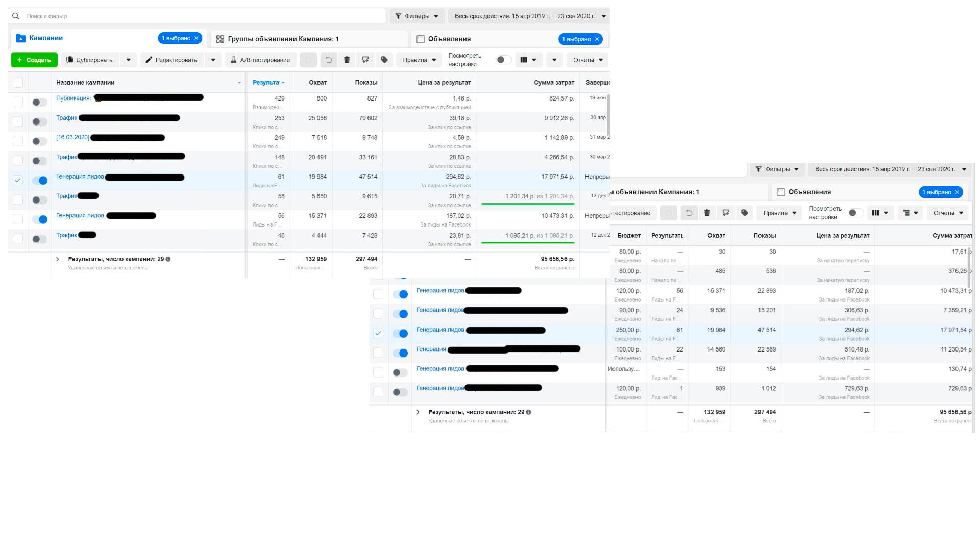Enable the '[16.03.2020]' campaign switch

(40, 141)
